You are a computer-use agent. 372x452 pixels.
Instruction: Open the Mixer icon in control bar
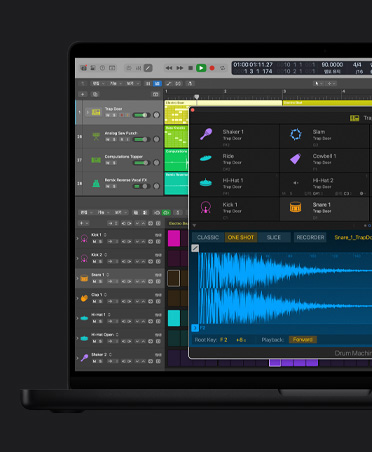138,68
